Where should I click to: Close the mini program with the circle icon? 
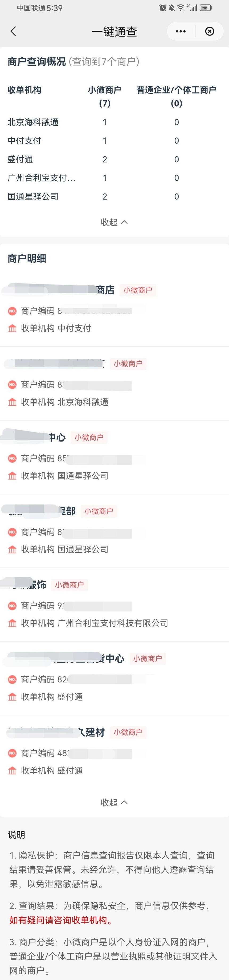tap(210, 31)
